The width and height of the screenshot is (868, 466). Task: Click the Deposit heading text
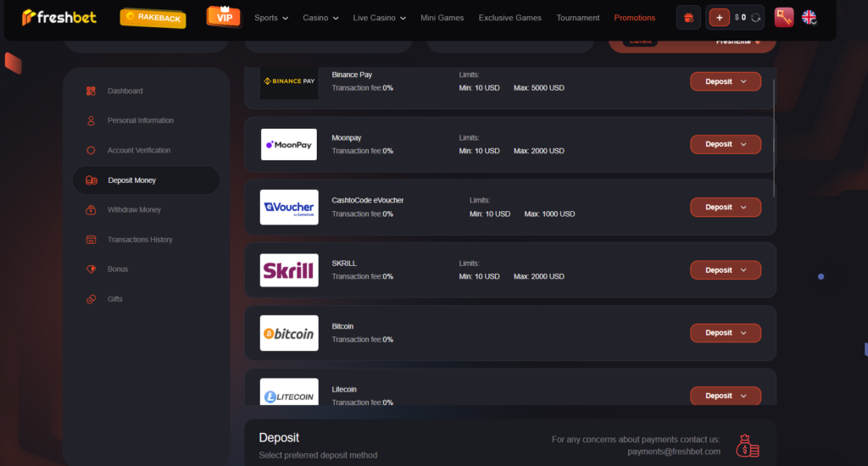point(279,438)
